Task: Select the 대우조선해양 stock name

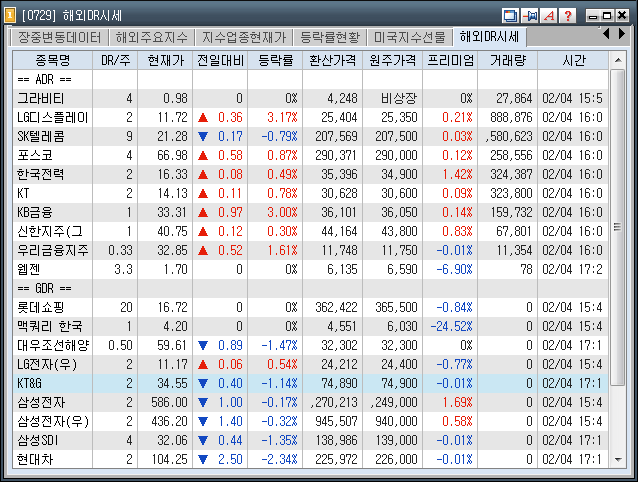Action: 52,346
